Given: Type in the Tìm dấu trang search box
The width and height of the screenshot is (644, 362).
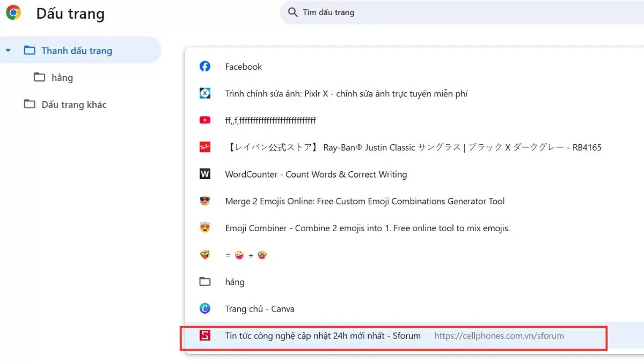Looking at the screenshot, I should (x=429, y=12).
